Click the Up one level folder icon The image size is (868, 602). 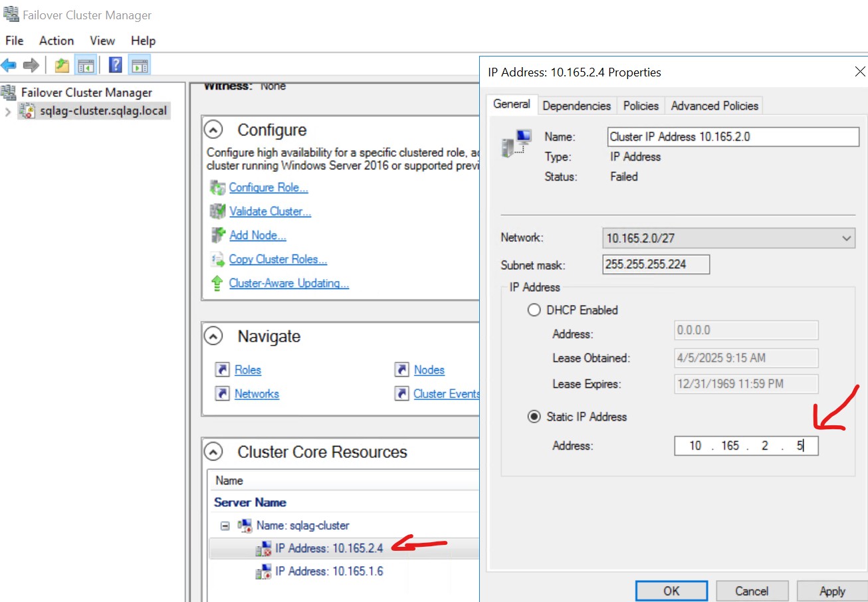pos(62,65)
